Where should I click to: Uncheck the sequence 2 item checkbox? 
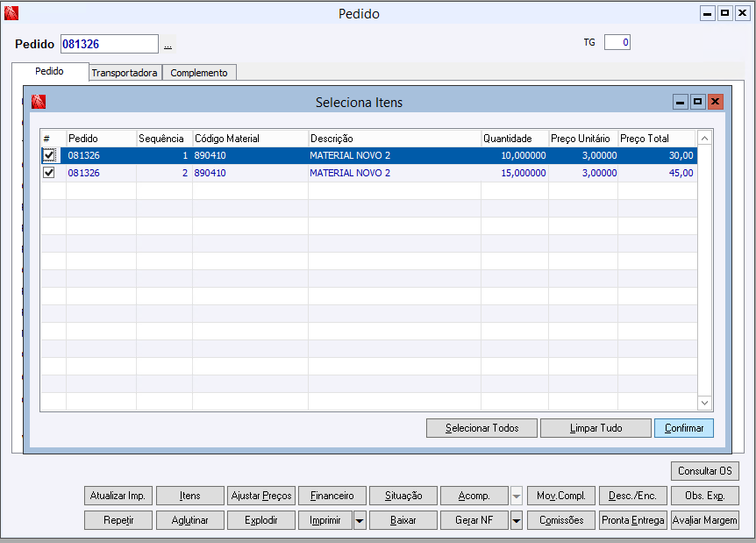coord(49,173)
